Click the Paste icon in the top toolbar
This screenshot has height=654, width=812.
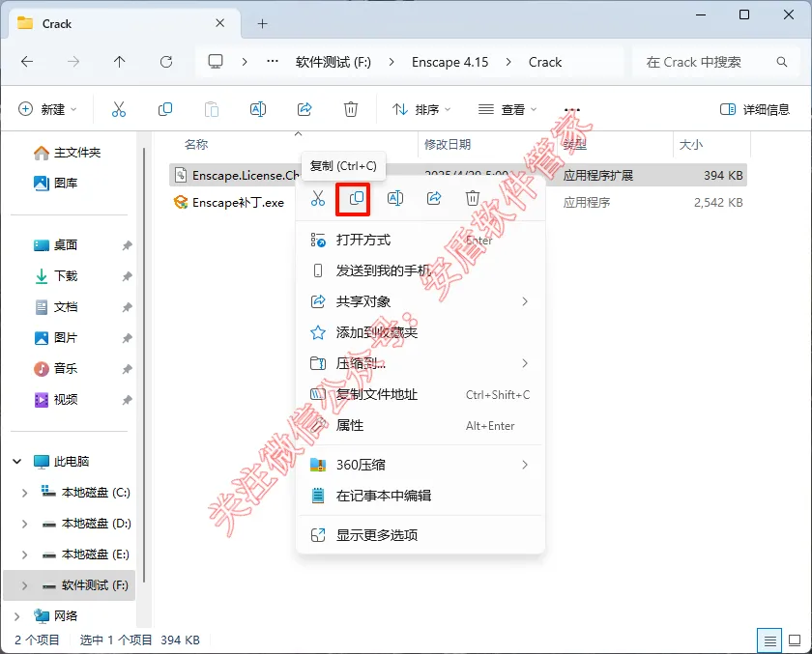(212, 109)
